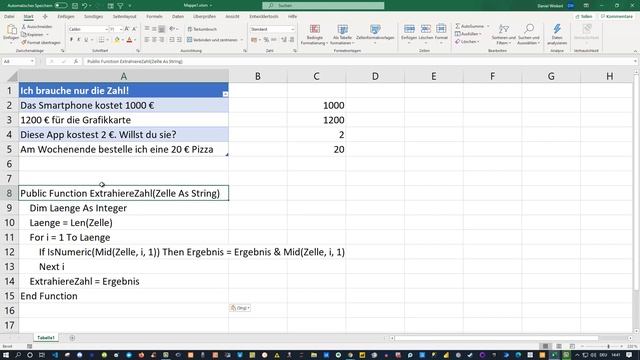Image resolution: width=640 pixels, height=360 pixels.
Task: Click Kopieren in the clipboard group
Action: [x=33, y=34]
